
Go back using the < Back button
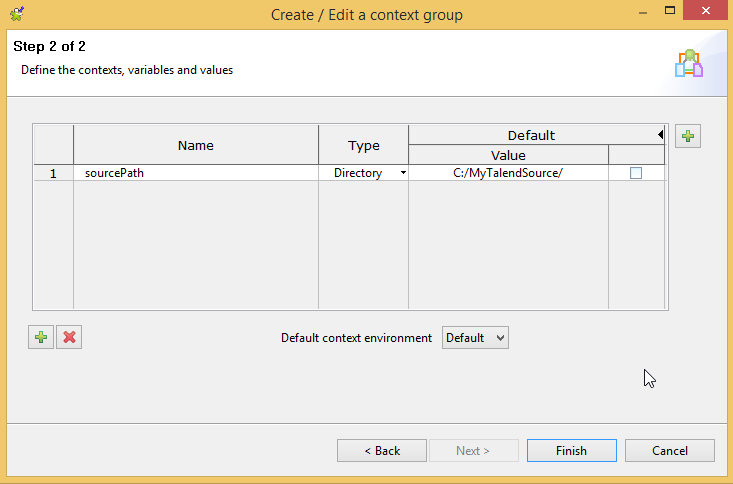pyautogui.click(x=381, y=450)
